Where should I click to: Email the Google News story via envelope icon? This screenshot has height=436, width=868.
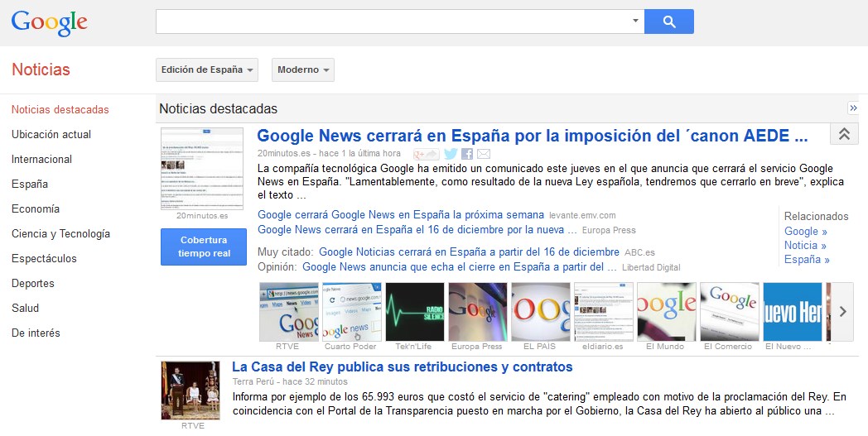point(483,154)
